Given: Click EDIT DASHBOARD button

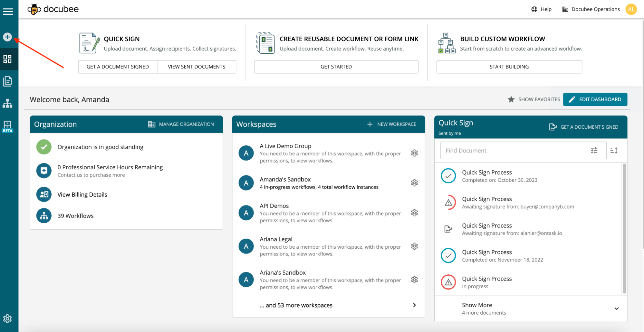Looking at the screenshot, I should tap(595, 99).
